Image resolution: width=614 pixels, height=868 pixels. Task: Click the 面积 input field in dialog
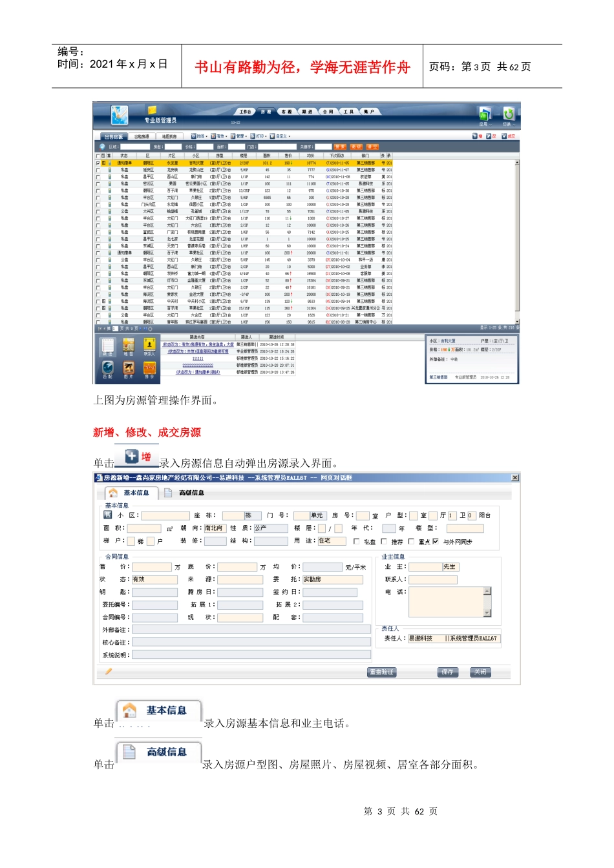(144, 528)
